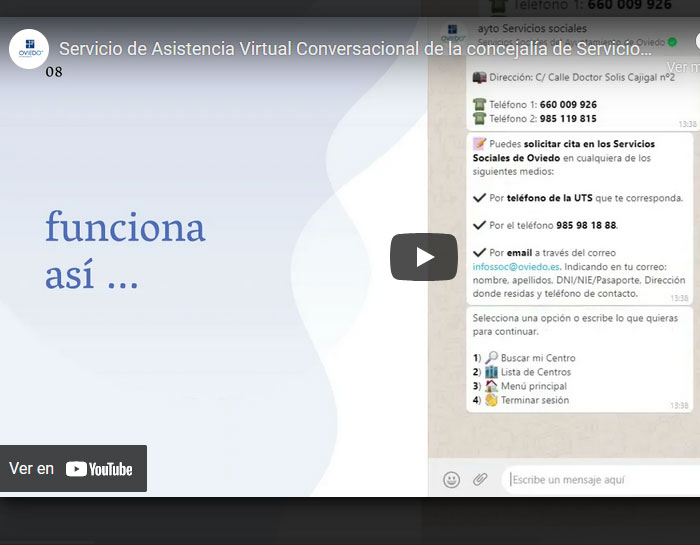Open the emoji smiley picker icon

click(451, 480)
